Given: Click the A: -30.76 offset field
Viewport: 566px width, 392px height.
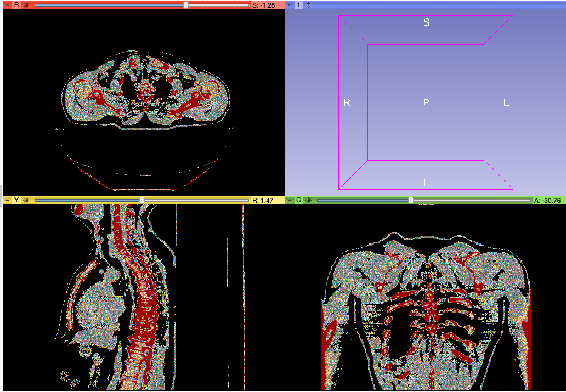Looking at the screenshot, I should (x=547, y=201).
